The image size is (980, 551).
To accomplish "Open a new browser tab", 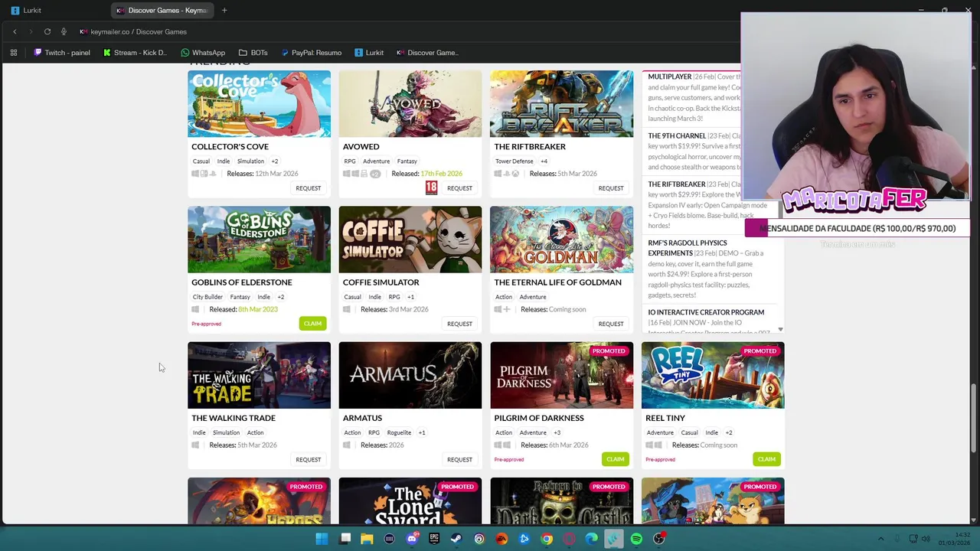I will pyautogui.click(x=224, y=10).
